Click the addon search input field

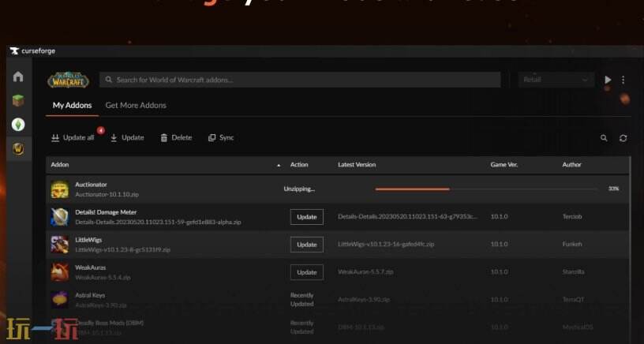(x=300, y=80)
